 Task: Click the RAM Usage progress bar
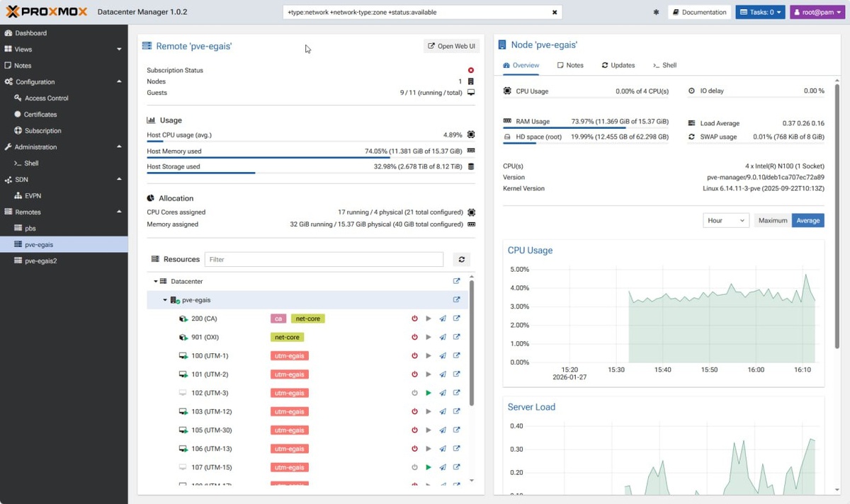coord(585,128)
